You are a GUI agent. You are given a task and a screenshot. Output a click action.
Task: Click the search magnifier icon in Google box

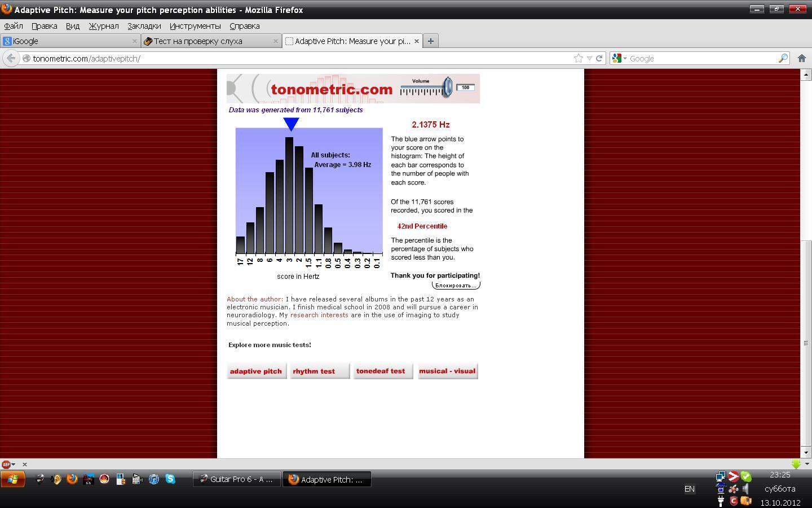pyautogui.click(x=783, y=58)
